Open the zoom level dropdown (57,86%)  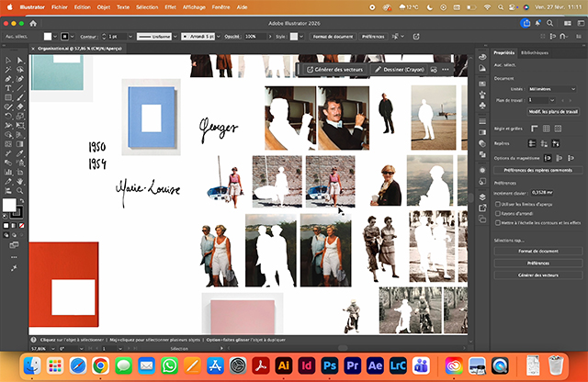(52, 349)
